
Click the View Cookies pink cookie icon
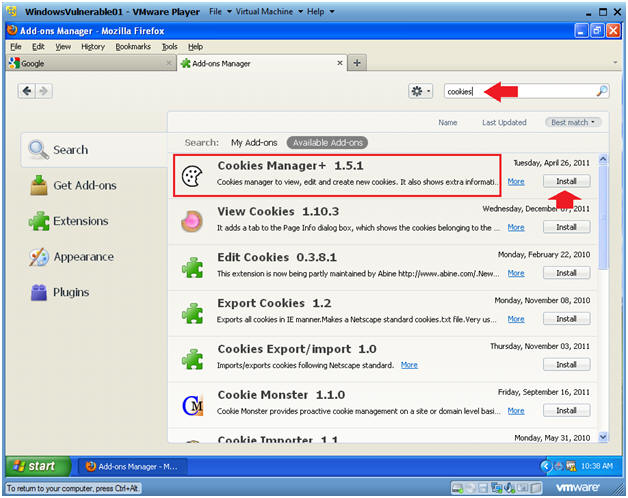click(x=192, y=221)
